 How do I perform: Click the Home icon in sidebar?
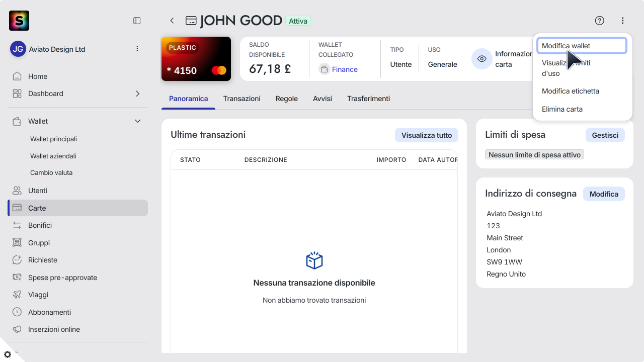point(17,76)
